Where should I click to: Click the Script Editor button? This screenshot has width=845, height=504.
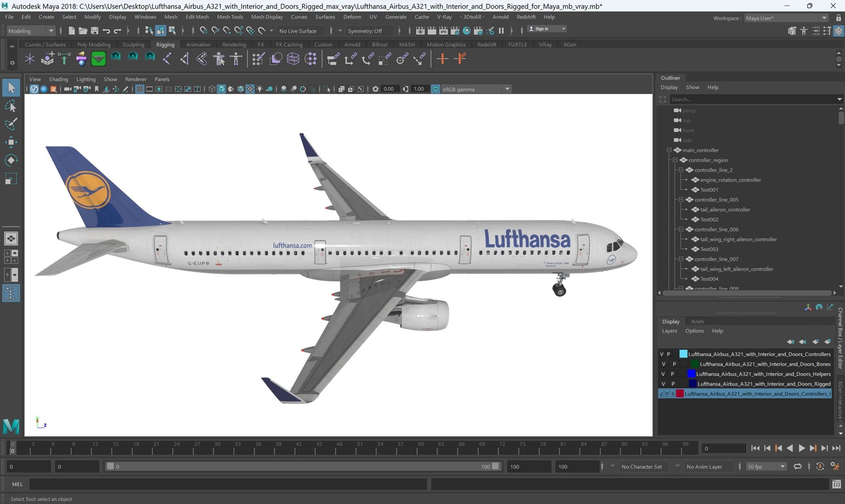(837, 484)
